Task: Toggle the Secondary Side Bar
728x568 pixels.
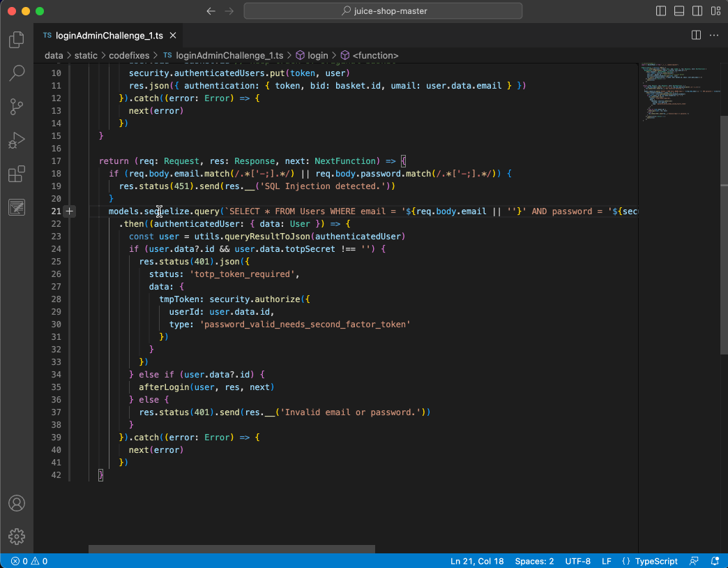Action: point(698,10)
